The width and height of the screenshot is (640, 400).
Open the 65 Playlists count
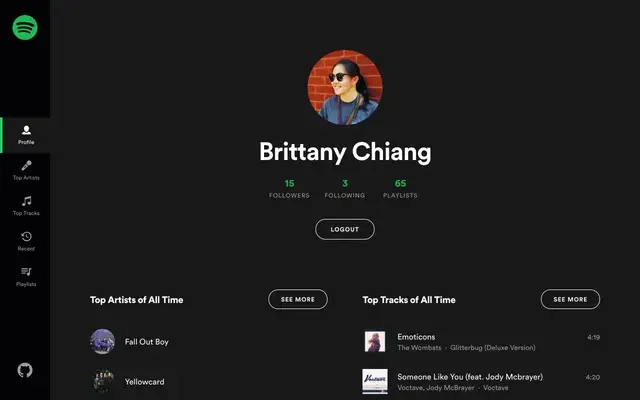[400, 188]
